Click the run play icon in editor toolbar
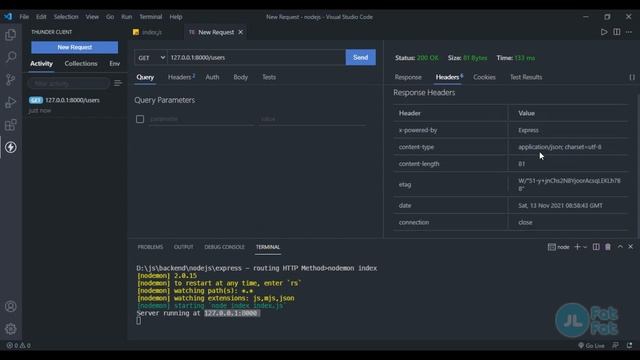 coord(604,32)
